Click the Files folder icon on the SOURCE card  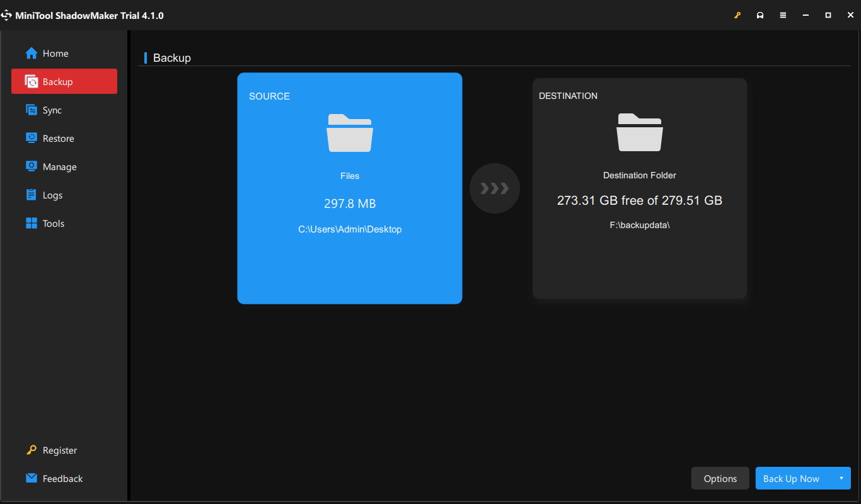[x=349, y=133]
